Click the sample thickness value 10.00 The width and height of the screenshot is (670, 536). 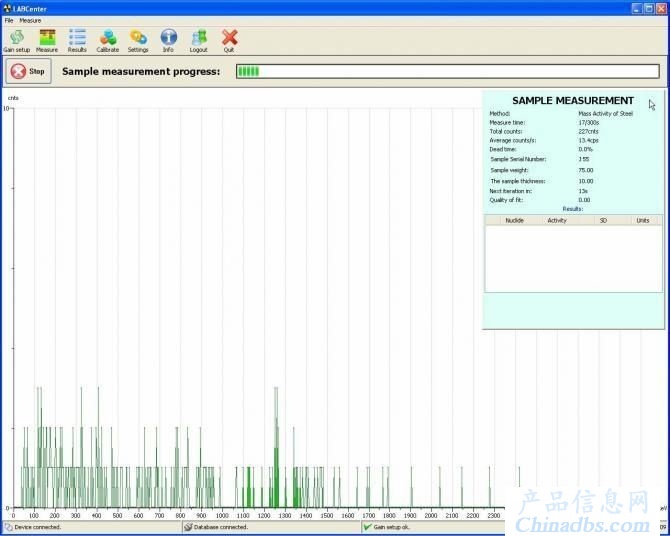(x=585, y=181)
